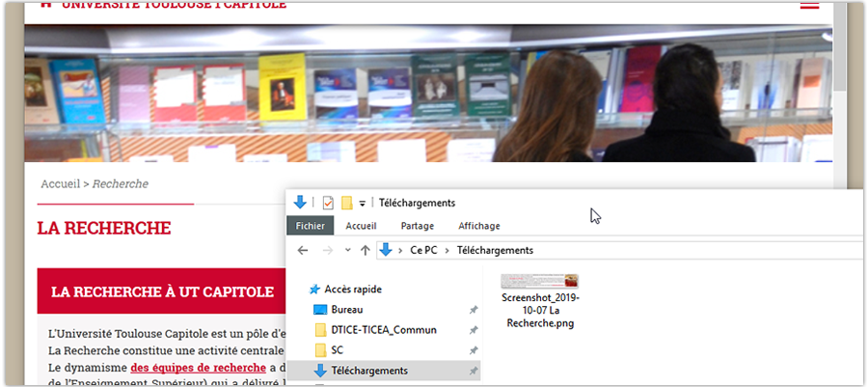
Task: Expand the chevron between Ce PC and Téléchargements
Action: coord(448,251)
